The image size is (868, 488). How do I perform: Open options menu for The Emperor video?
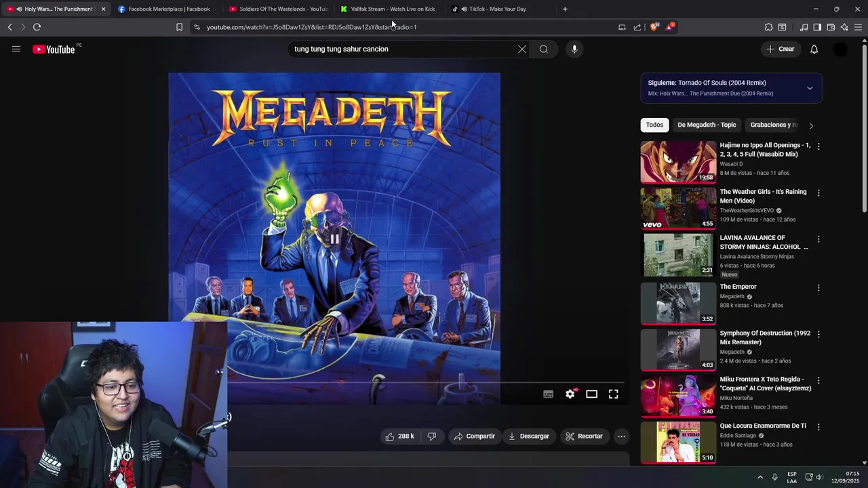click(818, 288)
